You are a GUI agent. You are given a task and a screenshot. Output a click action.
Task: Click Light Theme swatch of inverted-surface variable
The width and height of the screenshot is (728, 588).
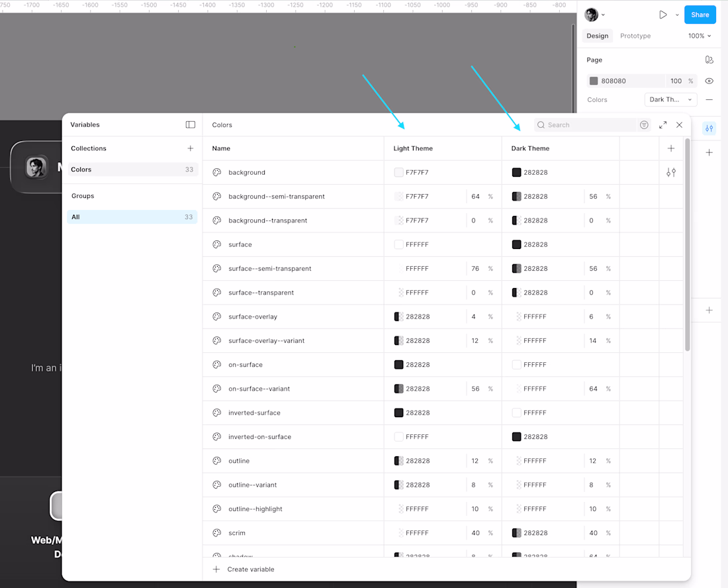[x=398, y=413]
